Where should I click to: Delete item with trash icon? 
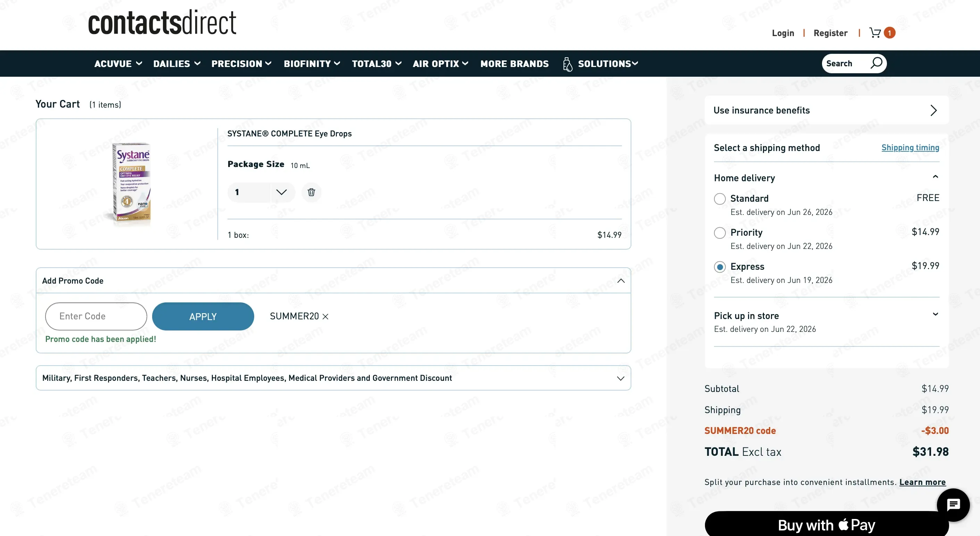(311, 192)
